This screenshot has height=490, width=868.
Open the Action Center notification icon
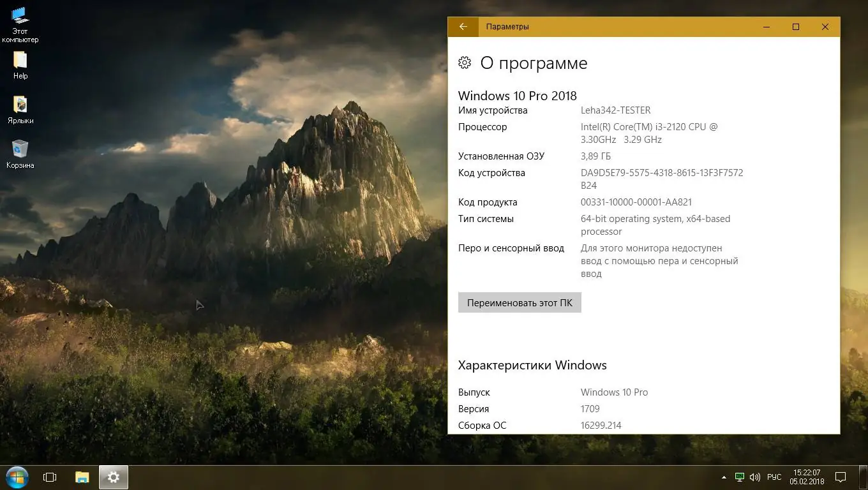pyautogui.click(x=841, y=477)
